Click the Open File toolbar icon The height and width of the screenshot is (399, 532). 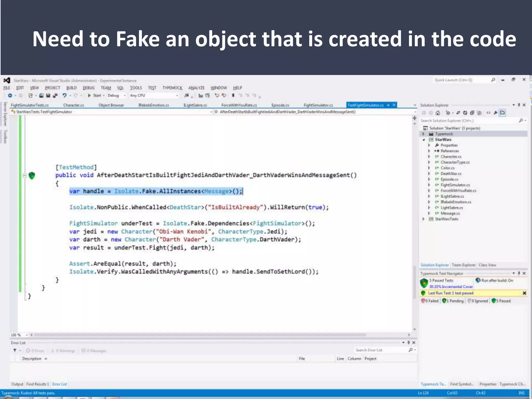coord(41,96)
